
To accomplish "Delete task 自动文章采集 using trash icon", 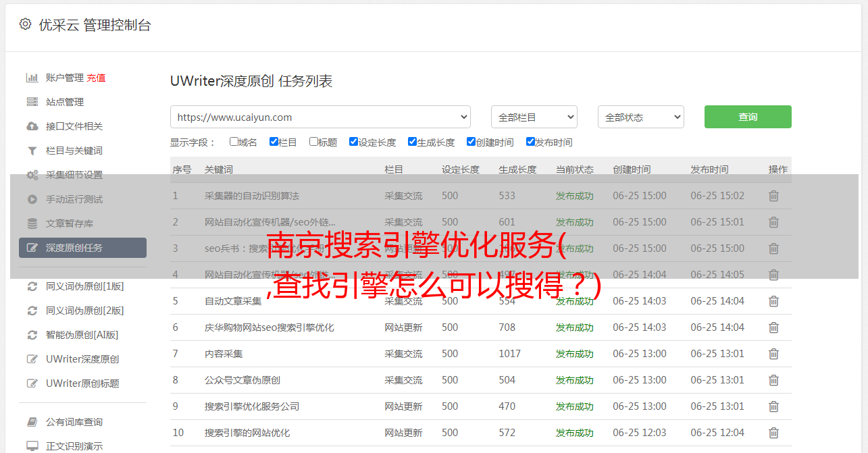I will [x=774, y=301].
